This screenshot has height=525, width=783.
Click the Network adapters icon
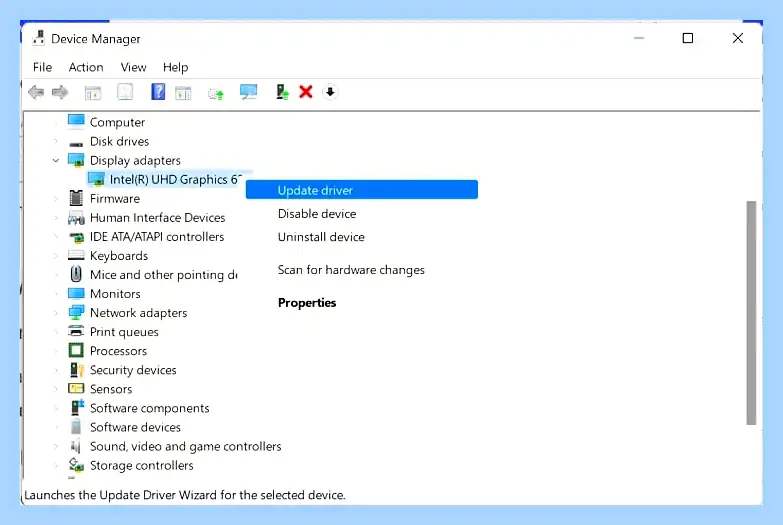[76, 313]
